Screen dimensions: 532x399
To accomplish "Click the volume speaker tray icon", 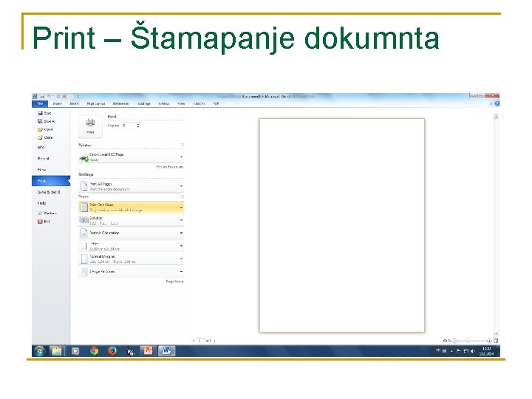I will [473, 351].
